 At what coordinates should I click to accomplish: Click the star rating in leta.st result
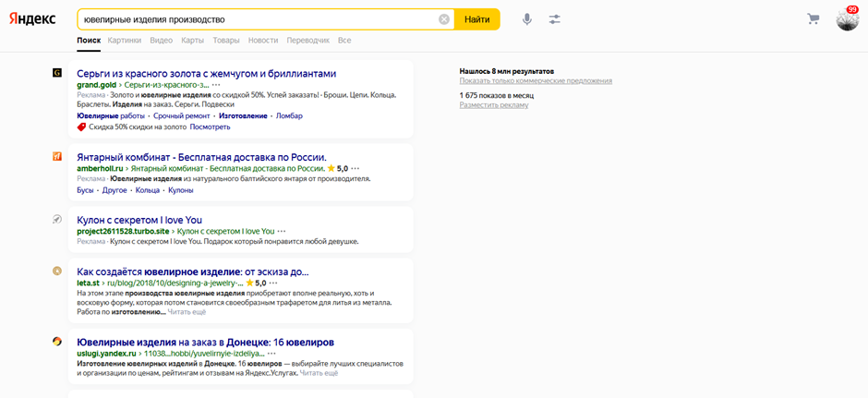tap(256, 283)
